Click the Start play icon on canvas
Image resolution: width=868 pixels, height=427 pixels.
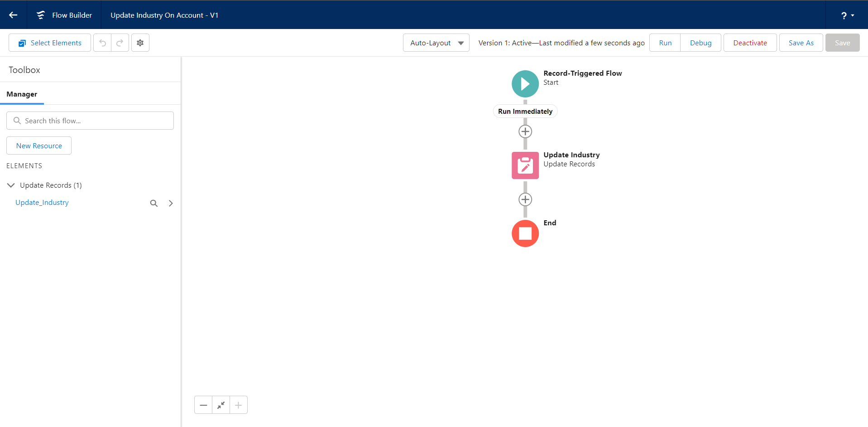click(525, 84)
